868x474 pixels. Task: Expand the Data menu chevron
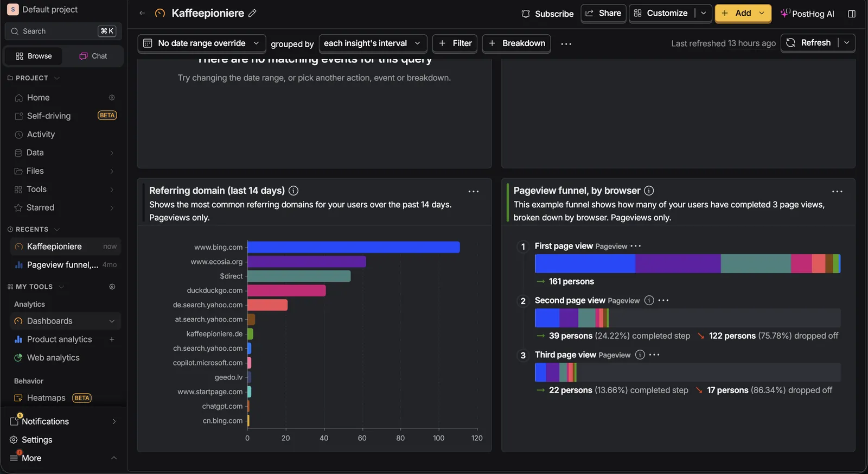[x=112, y=153]
